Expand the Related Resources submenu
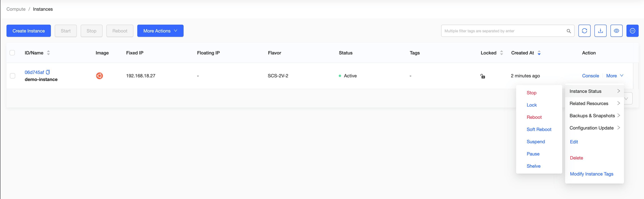 [594, 103]
